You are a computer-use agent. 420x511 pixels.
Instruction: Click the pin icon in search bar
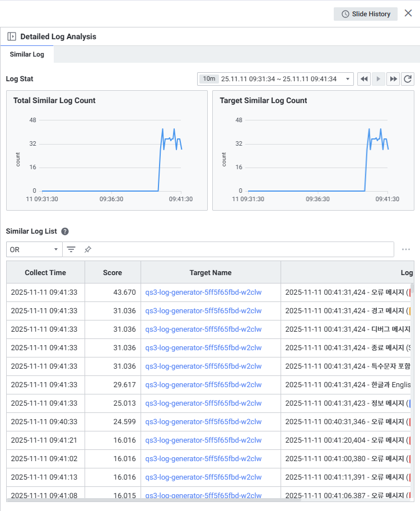click(x=88, y=249)
